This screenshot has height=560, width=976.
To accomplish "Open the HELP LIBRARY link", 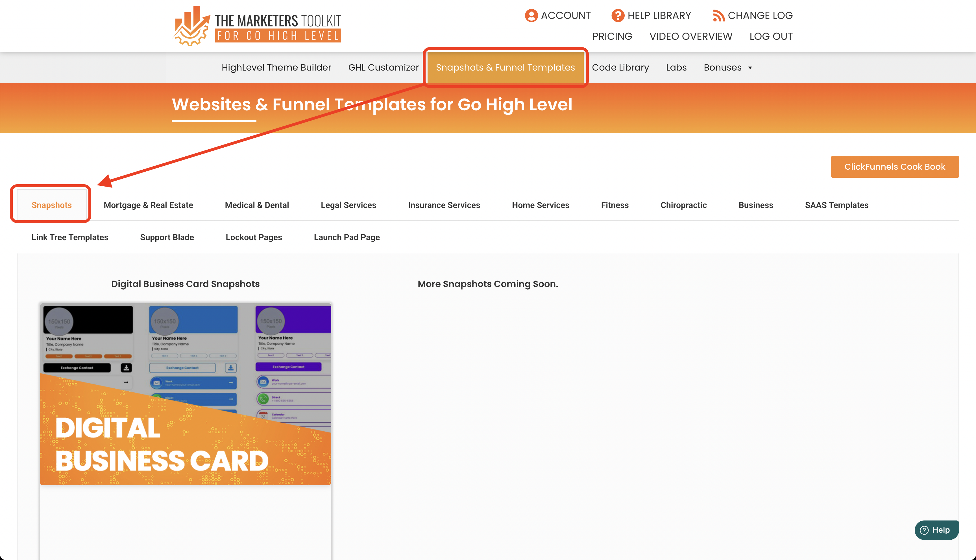I will click(x=659, y=16).
